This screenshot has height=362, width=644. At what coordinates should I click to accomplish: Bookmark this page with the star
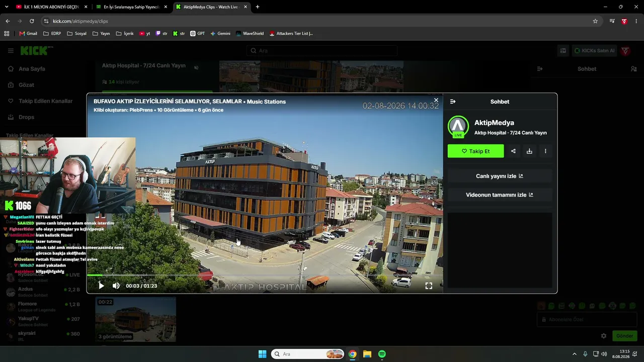tap(595, 21)
